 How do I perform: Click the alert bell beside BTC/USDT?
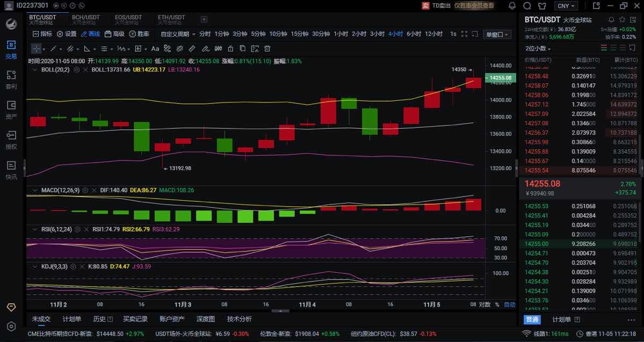tap(611, 19)
